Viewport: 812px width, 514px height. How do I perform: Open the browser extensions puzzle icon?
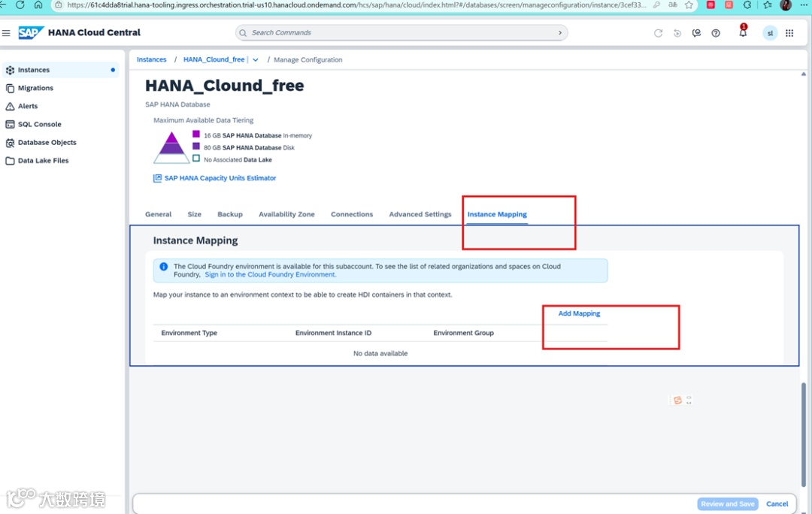(x=747, y=5)
